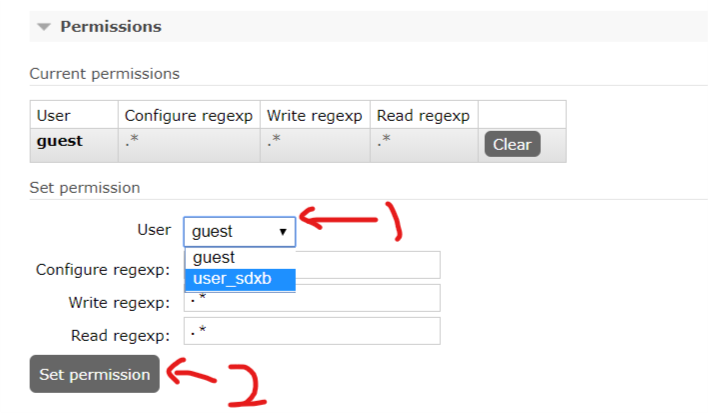
Task: Click guest's Write regexp table value
Action: (x=274, y=142)
